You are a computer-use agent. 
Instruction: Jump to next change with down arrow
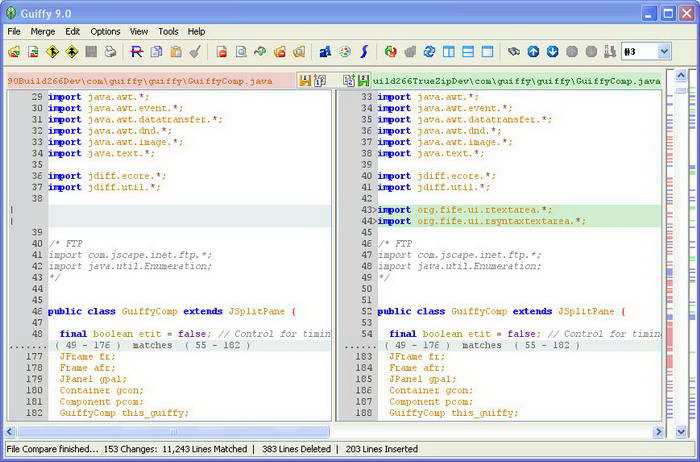pyautogui.click(x=552, y=51)
